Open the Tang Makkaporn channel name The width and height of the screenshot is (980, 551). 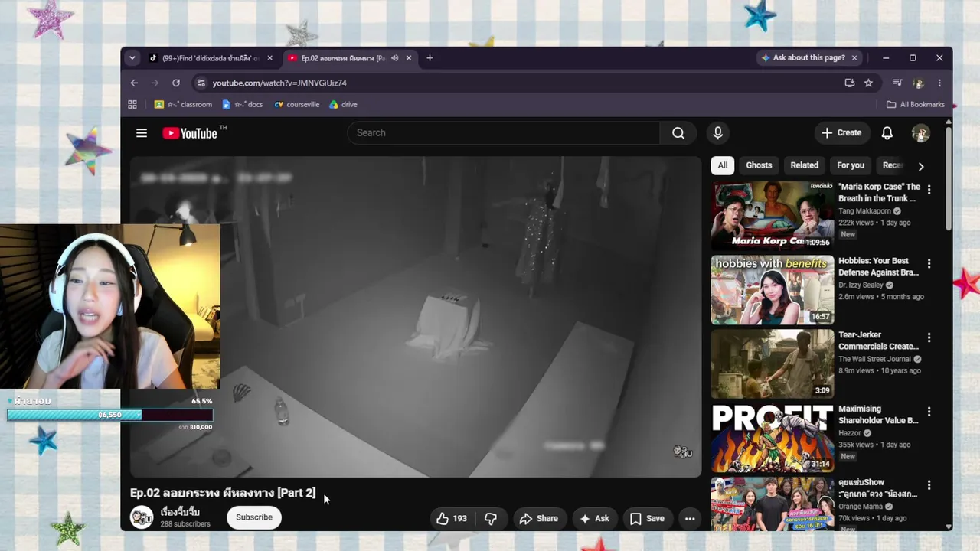coord(865,211)
